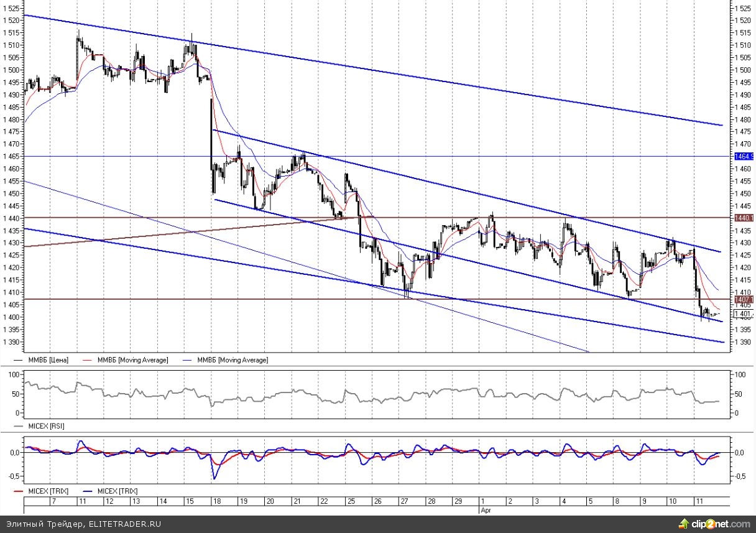Click the gray line marker for MICEX [RSI]
This screenshot has height=533, width=756.
click(x=18, y=426)
